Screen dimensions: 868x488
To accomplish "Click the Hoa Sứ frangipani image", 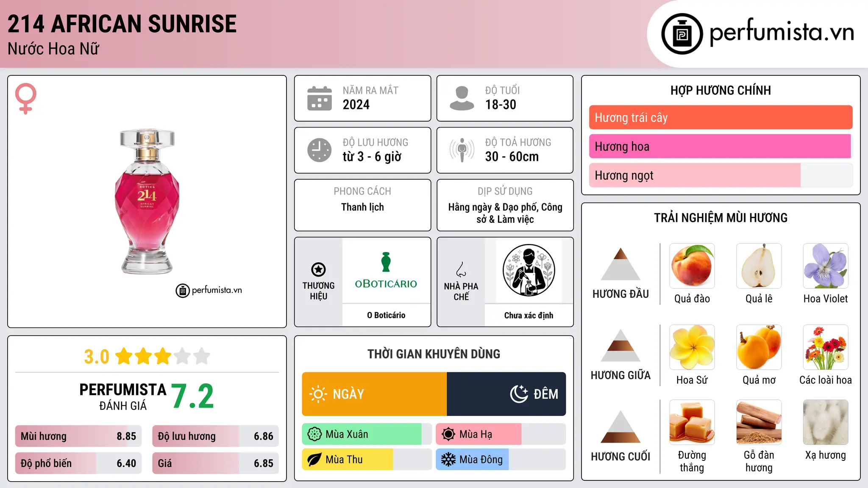I will click(x=692, y=347).
